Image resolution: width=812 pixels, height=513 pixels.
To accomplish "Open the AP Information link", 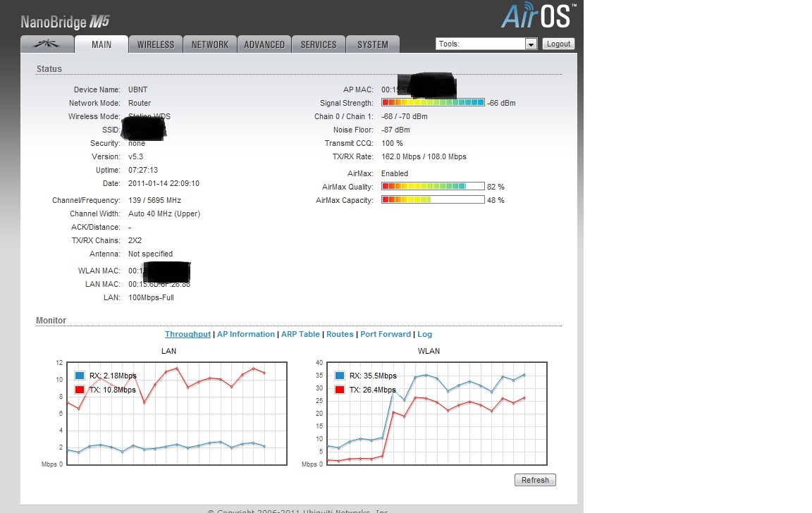I will (246, 335).
